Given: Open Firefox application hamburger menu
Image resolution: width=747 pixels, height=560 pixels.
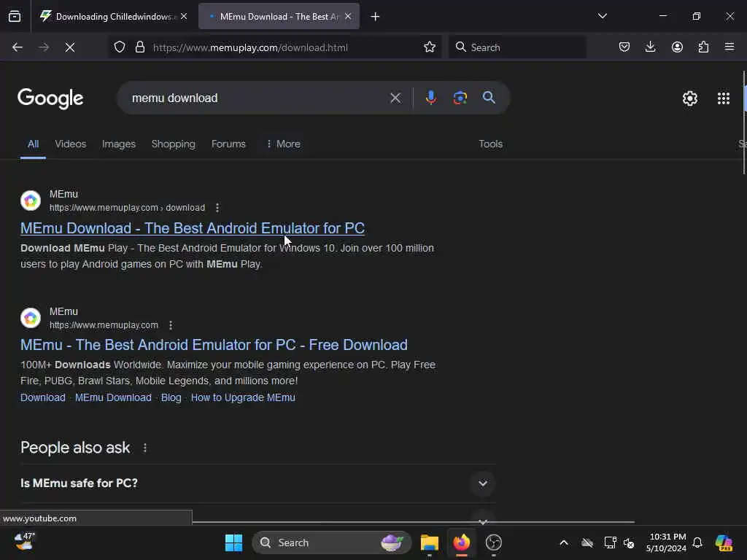Looking at the screenshot, I should 729,47.
